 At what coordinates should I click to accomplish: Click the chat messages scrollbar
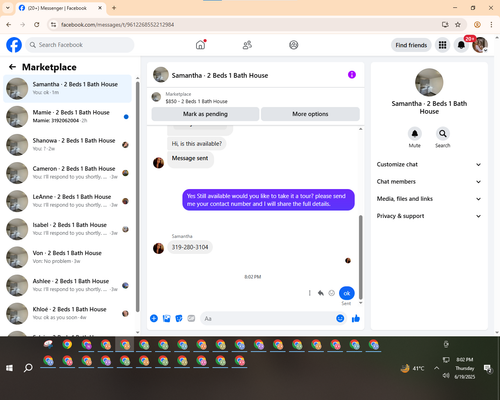[x=360, y=257]
